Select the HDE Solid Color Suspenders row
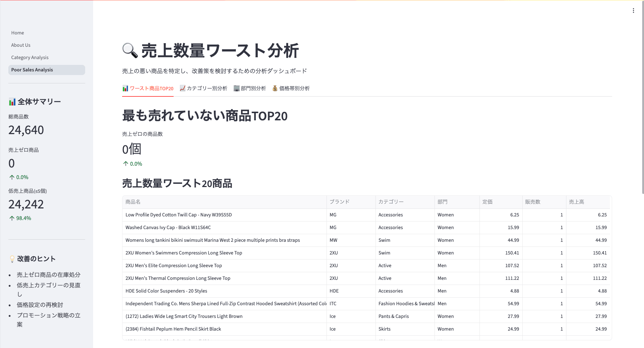Image resolution: width=644 pixels, height=348 pixels. click(x=166, y=291)
